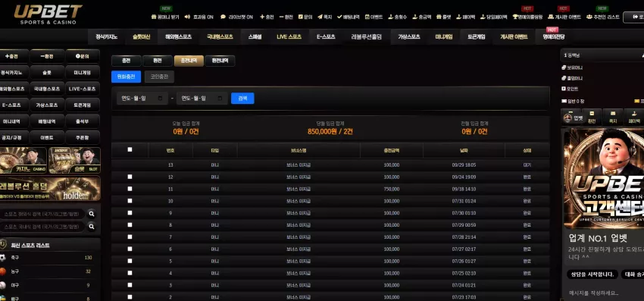The height and width of the screenshot is (301, 644).
Task: Click the blue 검색 search button
Action: coord(242,99)
